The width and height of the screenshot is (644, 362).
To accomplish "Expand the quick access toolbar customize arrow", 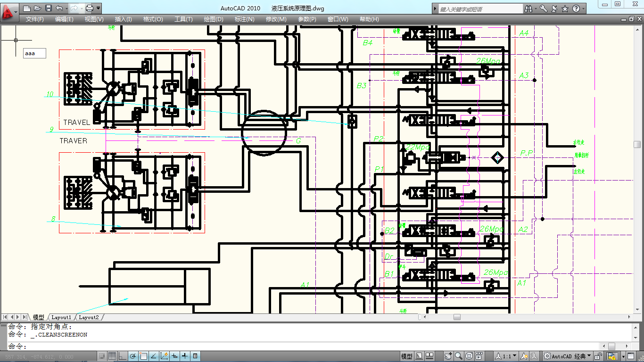I will pyautogui.click(x=98, y=8).
